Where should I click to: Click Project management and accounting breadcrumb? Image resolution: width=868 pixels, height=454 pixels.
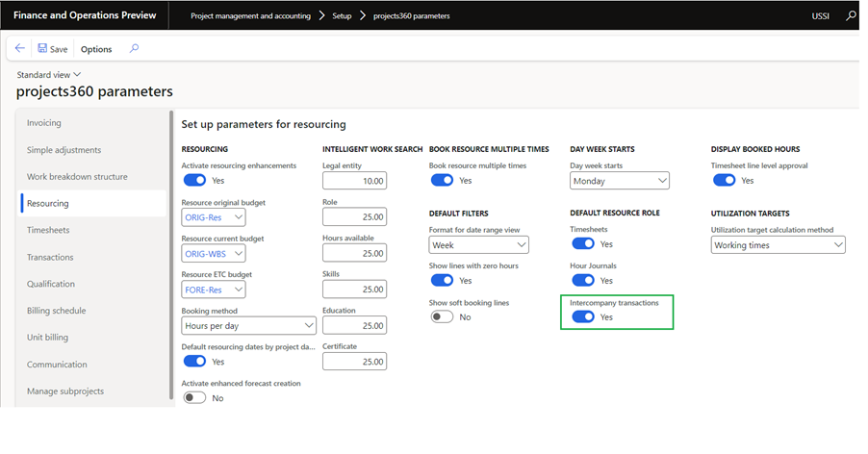coord(250,16)
